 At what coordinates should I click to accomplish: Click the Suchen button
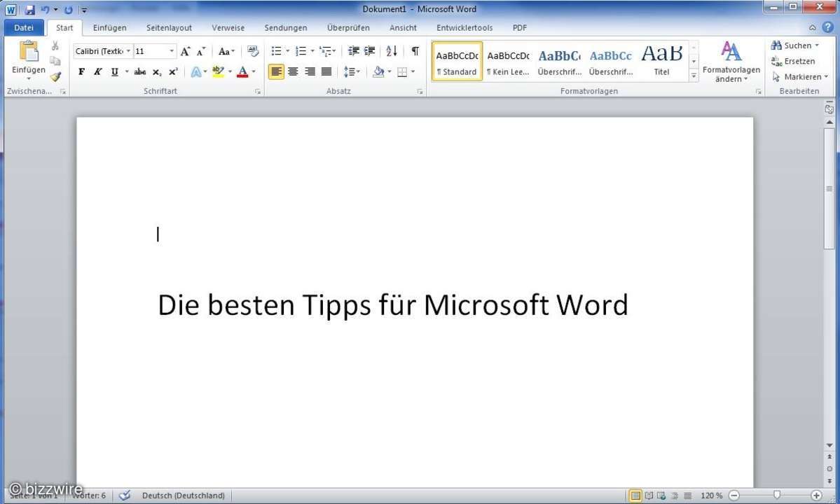coord(795,45)
